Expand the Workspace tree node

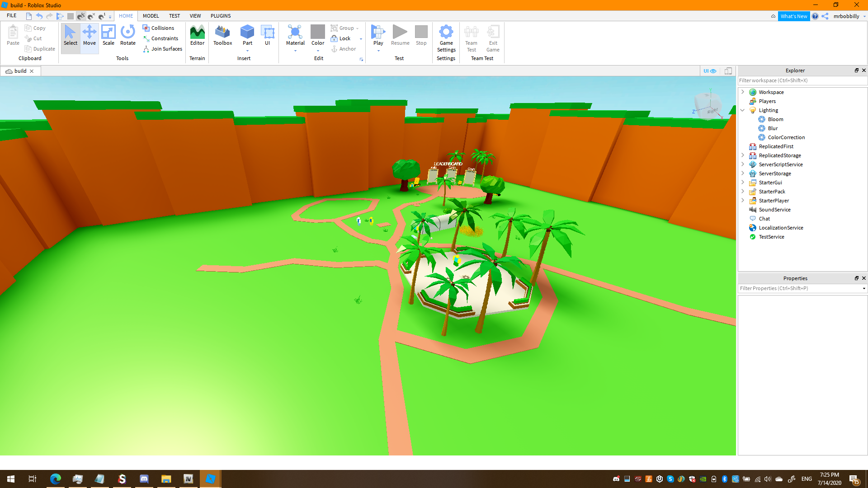coord(742,92)
